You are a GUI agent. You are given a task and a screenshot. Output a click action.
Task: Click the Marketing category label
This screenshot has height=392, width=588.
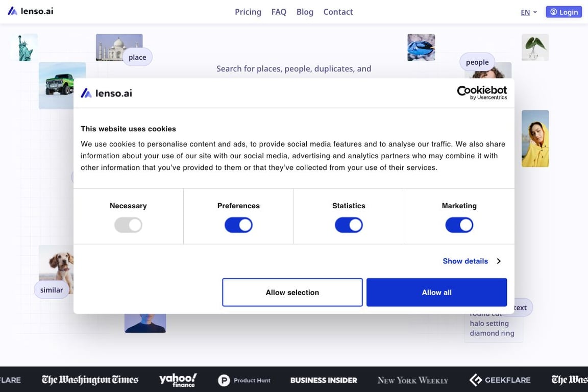tap(459, 206)
